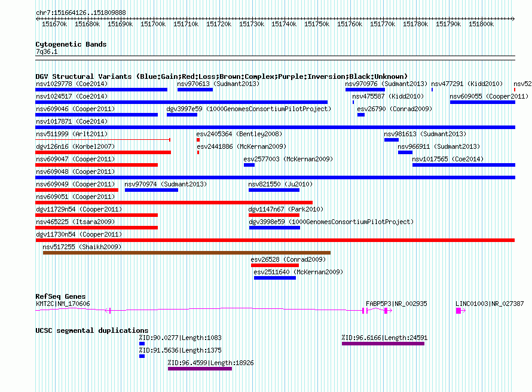Click the esv2441886 (McKernan2009) label
532x392 pixels.
click(241, 146)
